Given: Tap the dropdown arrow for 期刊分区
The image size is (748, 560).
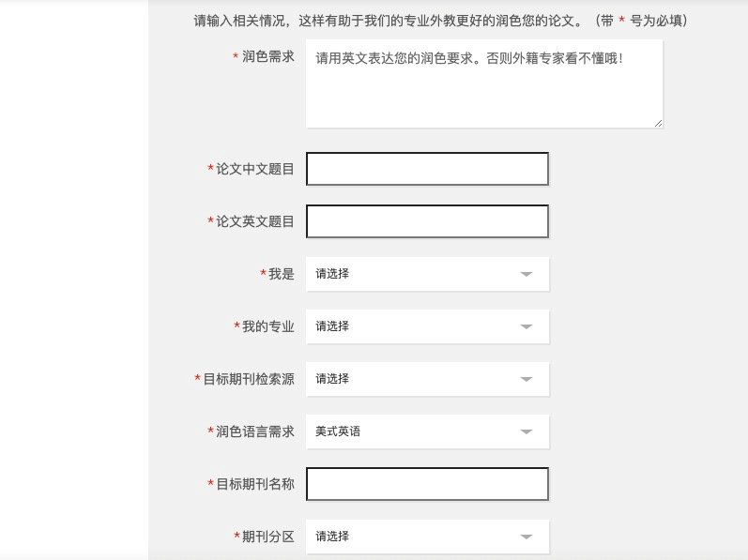Looking at the screenshot, I should (x=527, y=537).
